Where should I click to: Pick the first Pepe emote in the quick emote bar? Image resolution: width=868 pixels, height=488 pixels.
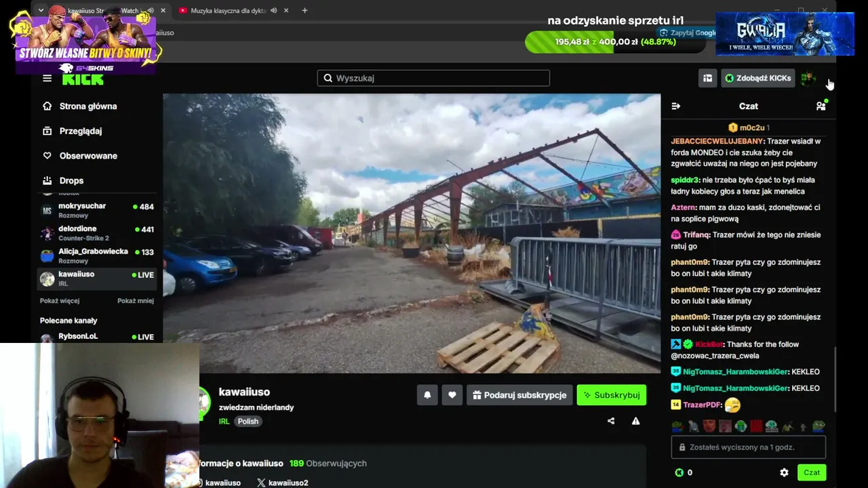click(x=677, y=426)
